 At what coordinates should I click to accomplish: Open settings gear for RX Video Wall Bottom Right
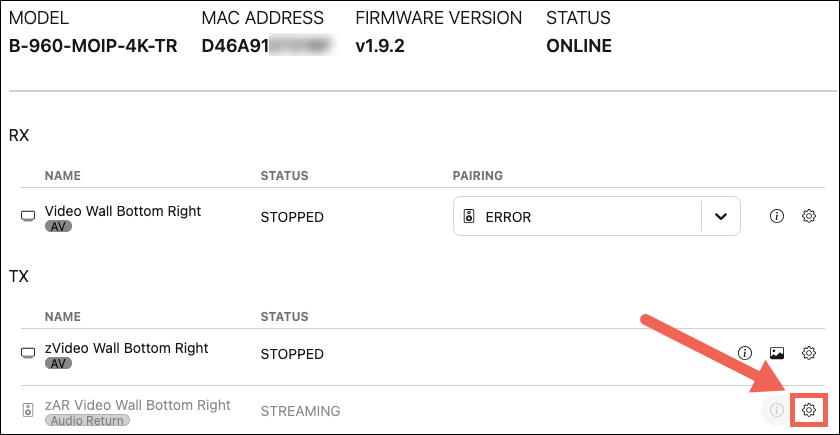click(808, 216)
